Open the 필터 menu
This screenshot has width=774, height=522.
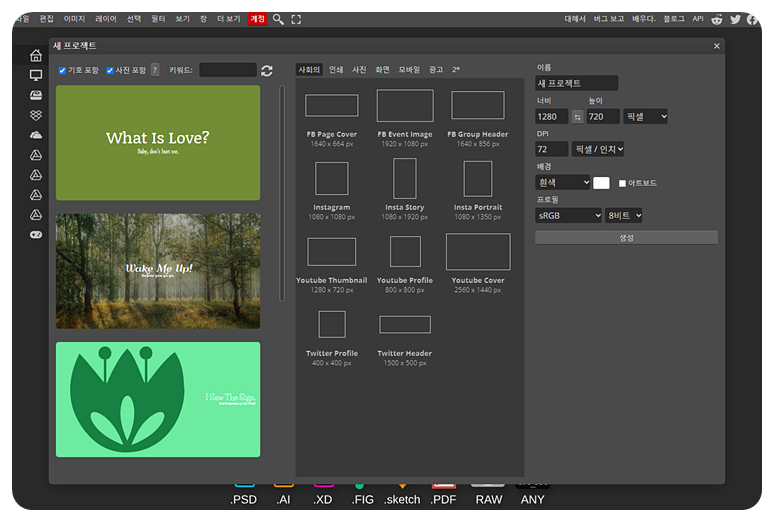tap(158, 19)
